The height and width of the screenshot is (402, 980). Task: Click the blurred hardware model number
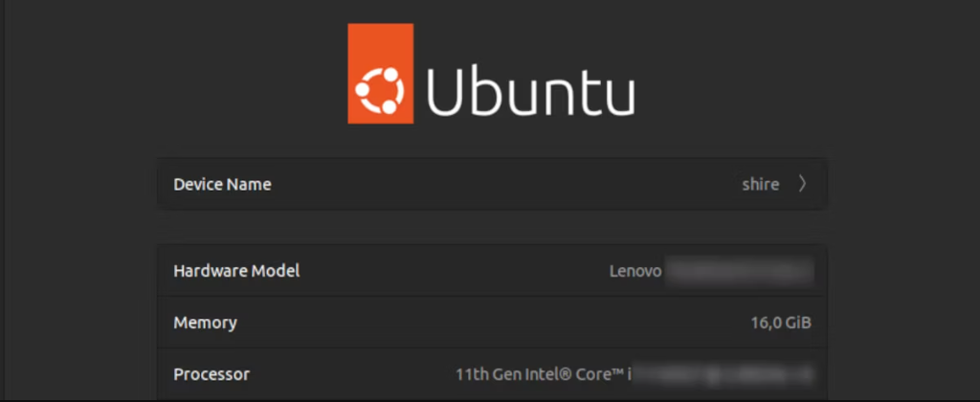(739, 271)
